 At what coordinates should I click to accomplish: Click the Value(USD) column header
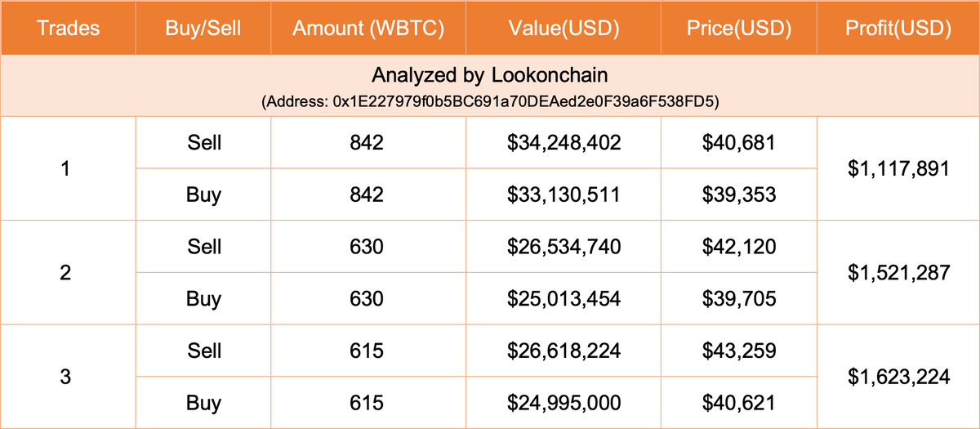point(563,29)
